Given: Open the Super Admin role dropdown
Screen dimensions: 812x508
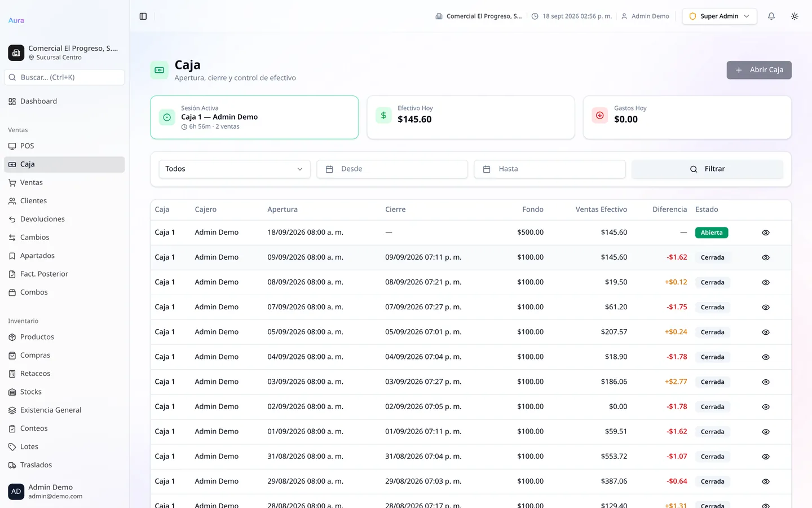Looking at the screenshot, I should point(719,16).
